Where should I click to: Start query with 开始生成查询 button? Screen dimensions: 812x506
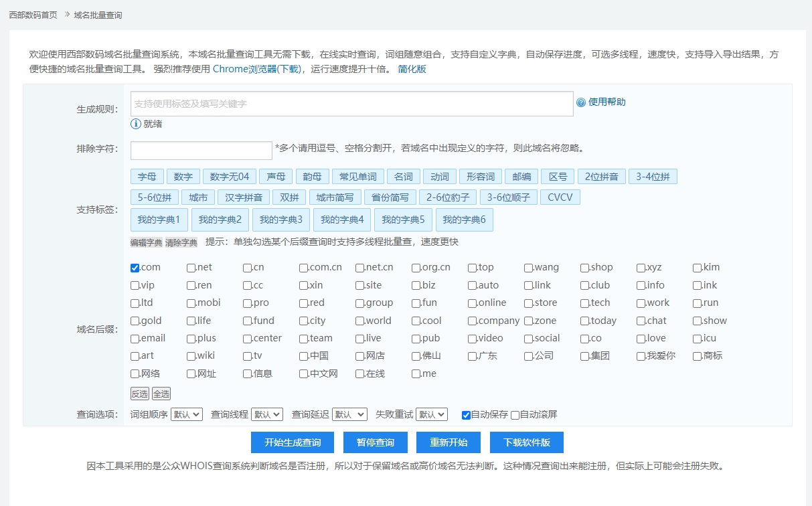293,442
